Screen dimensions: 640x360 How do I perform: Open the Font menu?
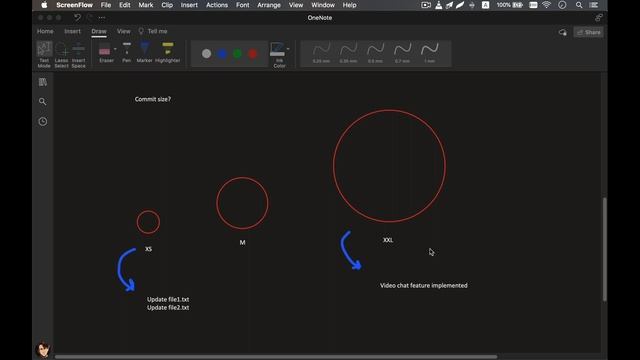[242, 5]
